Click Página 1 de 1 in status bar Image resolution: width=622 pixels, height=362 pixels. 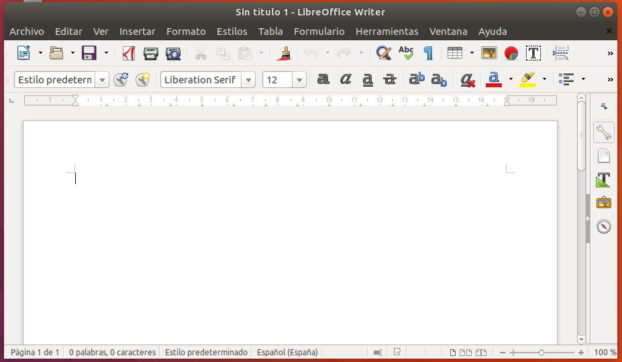(x=35, y=352)
